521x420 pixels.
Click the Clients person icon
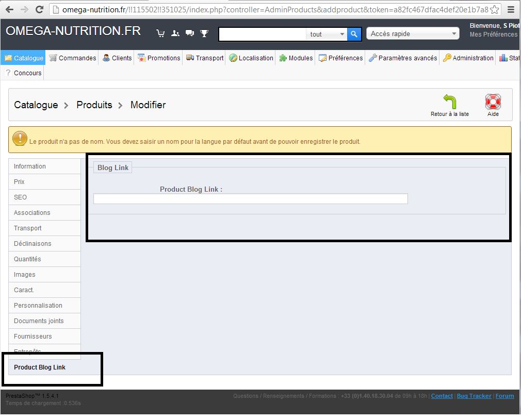point(106,58)
